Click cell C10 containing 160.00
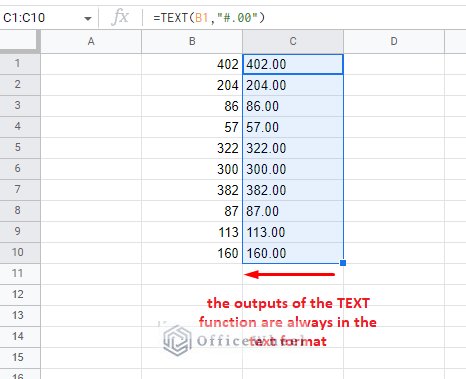This screenshot has width=466, height=379. (293, 253)
